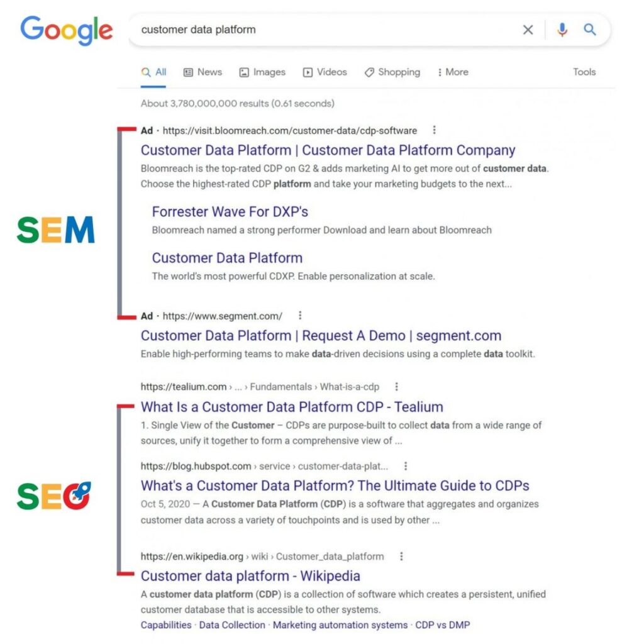Open options menu for HubSpot result
This screenshot has height=644, width=644.
tap(406, 466)
